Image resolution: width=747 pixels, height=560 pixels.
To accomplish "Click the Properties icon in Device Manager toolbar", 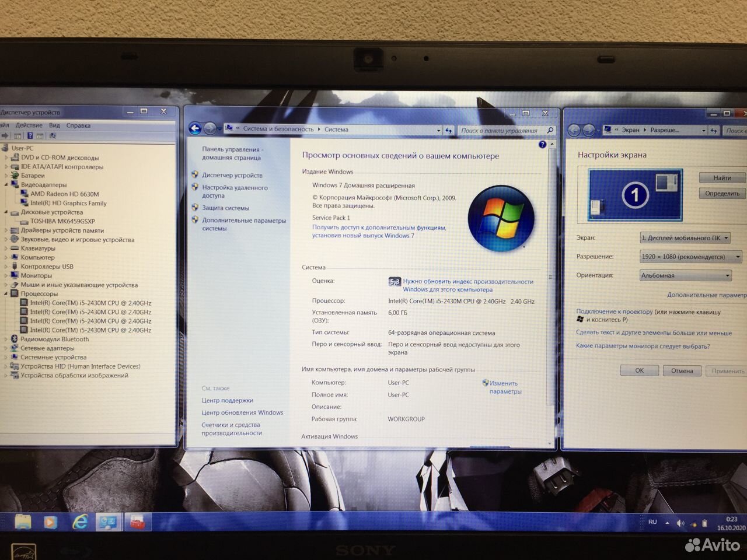I will click(x=18, y=136).
